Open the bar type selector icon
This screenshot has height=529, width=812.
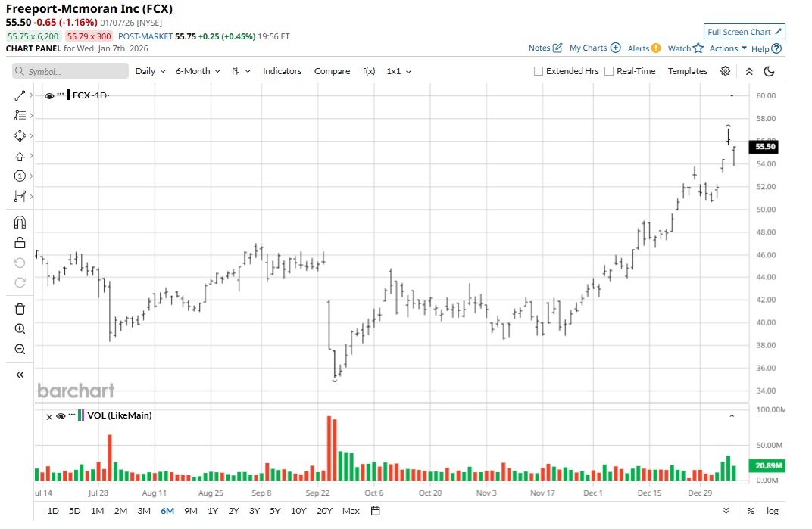[241, 71]
